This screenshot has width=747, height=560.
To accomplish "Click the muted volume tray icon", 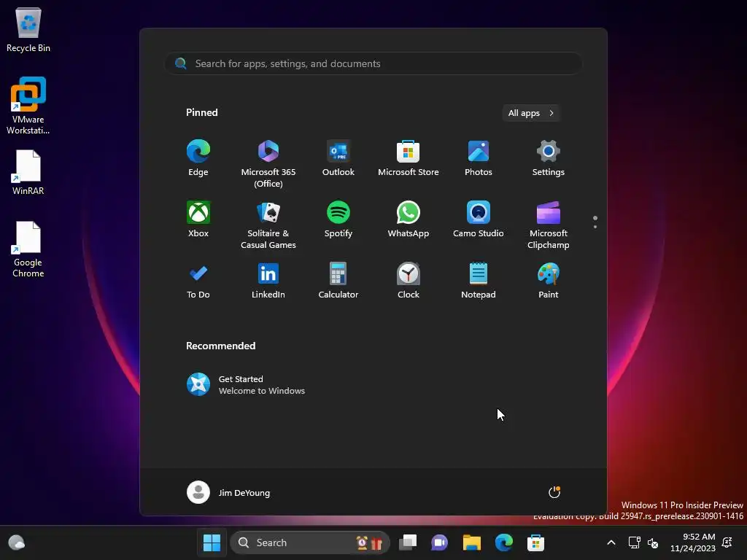I will tap(653, 542).
